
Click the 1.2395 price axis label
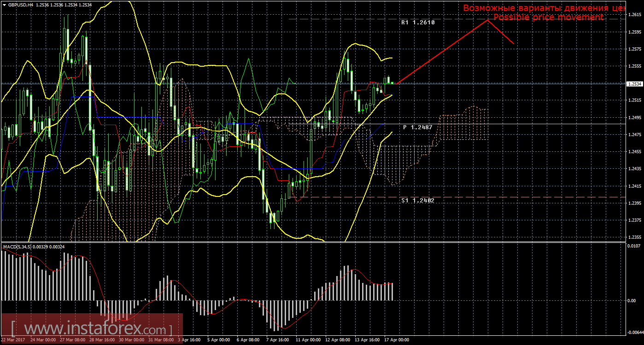coord(635,203)
